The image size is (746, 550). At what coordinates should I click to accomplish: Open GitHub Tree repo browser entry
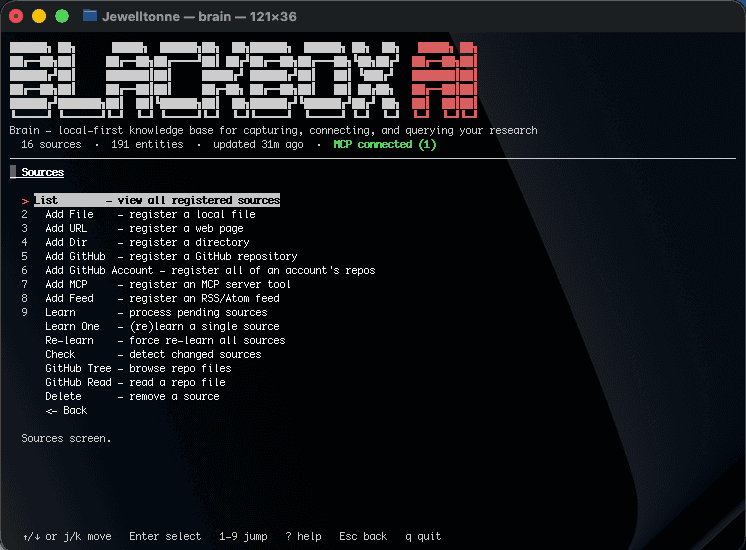[x=138, y=368]
